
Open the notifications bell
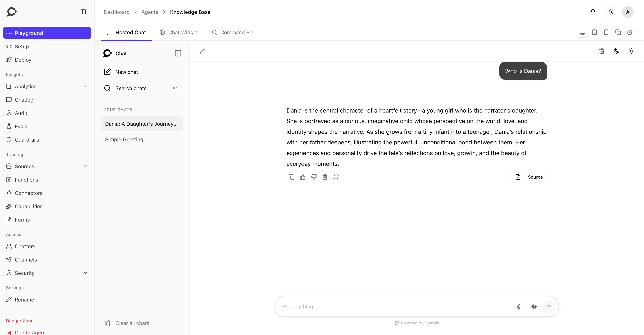593,12
